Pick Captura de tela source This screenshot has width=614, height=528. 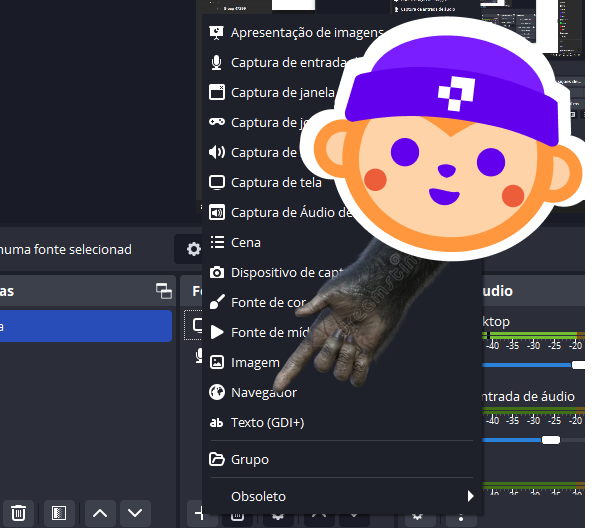click(276, 183)
